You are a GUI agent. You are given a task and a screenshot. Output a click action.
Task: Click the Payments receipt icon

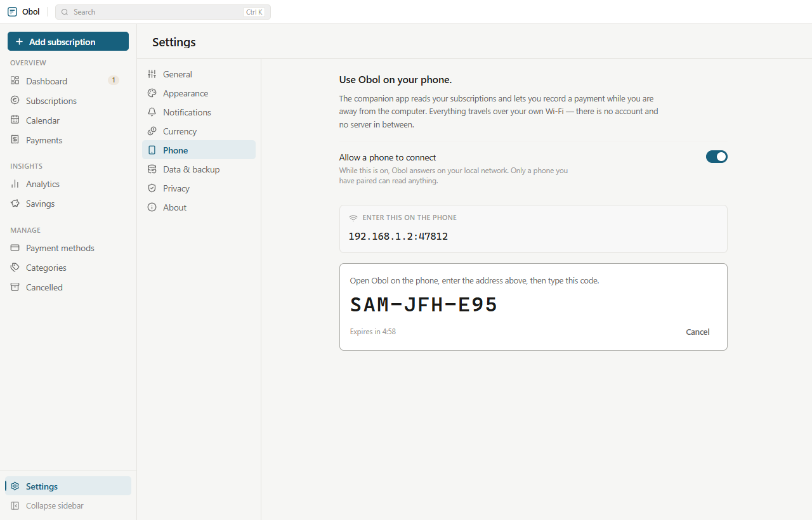click(x=15, y=140)
